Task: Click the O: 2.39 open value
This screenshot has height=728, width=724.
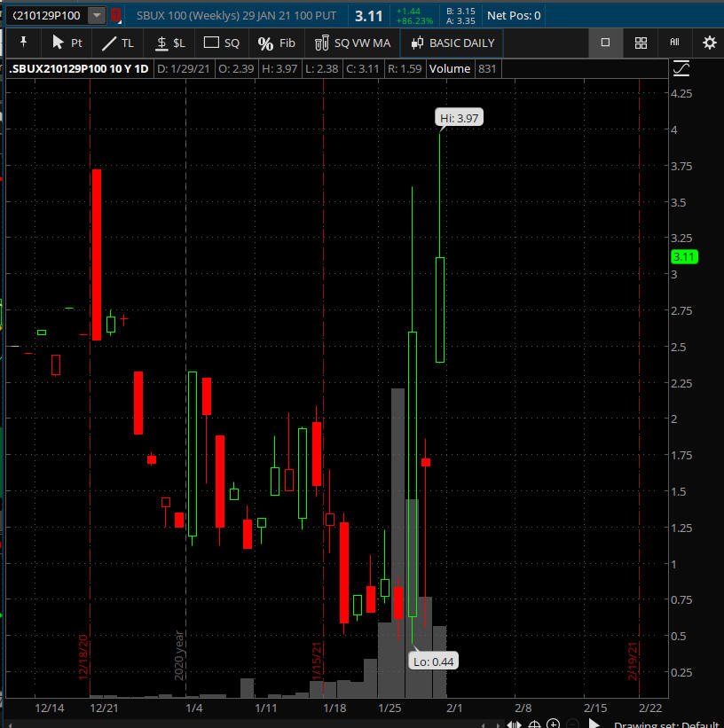Action: click(x=236, y=68)
